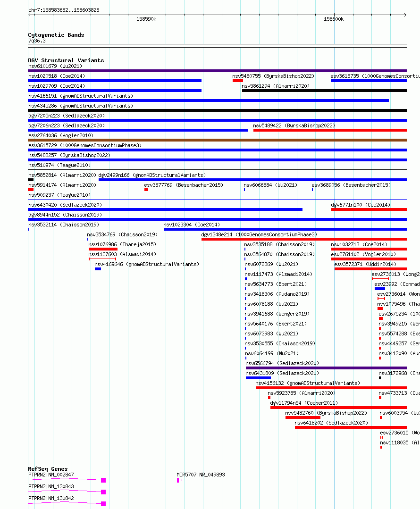Click nsv6073983 (Wu2021) label
The image size is (420, 509).
[x=271, y=334]
